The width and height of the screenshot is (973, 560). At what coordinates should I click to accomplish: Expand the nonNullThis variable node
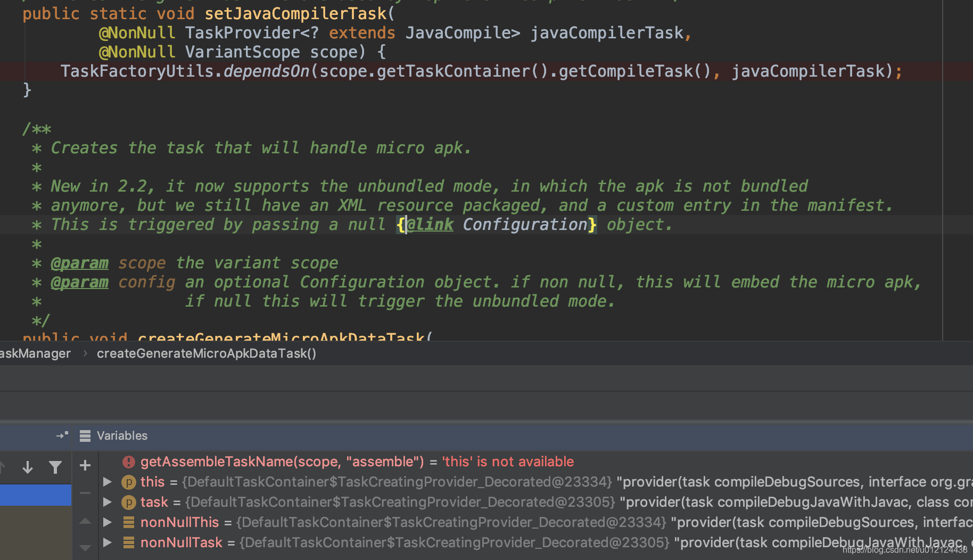[107, 522]
